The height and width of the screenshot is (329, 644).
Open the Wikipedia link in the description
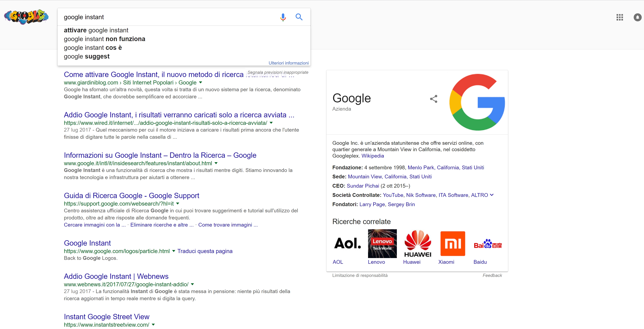[x=372, y=156]
